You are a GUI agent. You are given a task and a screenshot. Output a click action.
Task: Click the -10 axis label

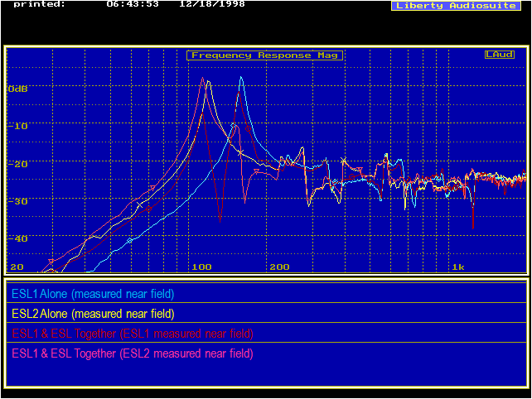point(17,127)
